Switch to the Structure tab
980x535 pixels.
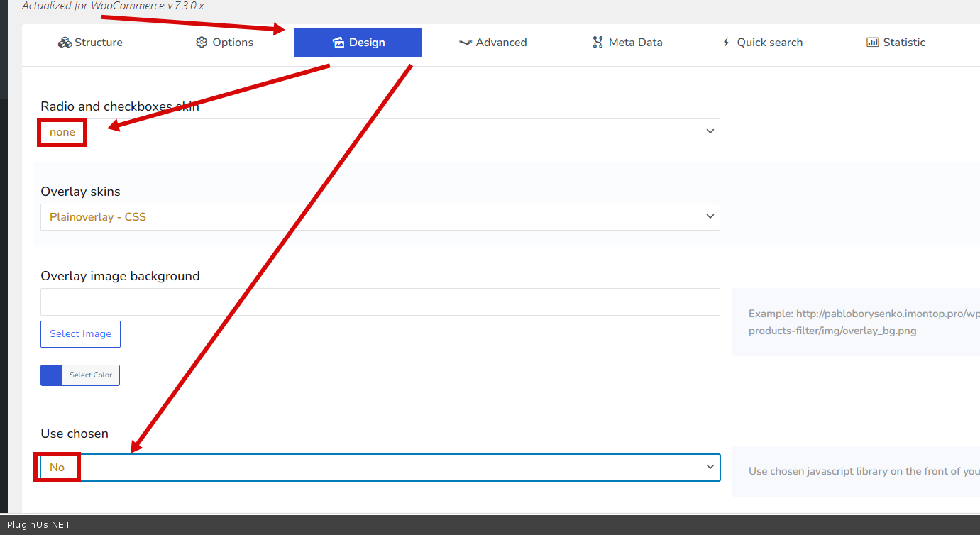[90, 43]
